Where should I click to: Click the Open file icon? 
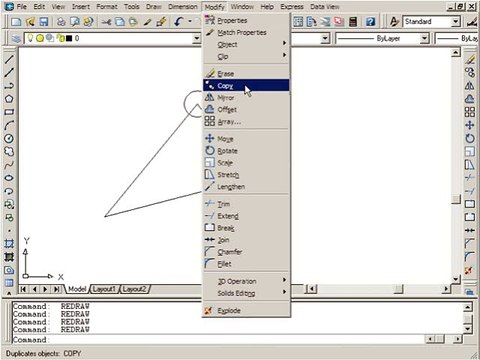(30, 22)
